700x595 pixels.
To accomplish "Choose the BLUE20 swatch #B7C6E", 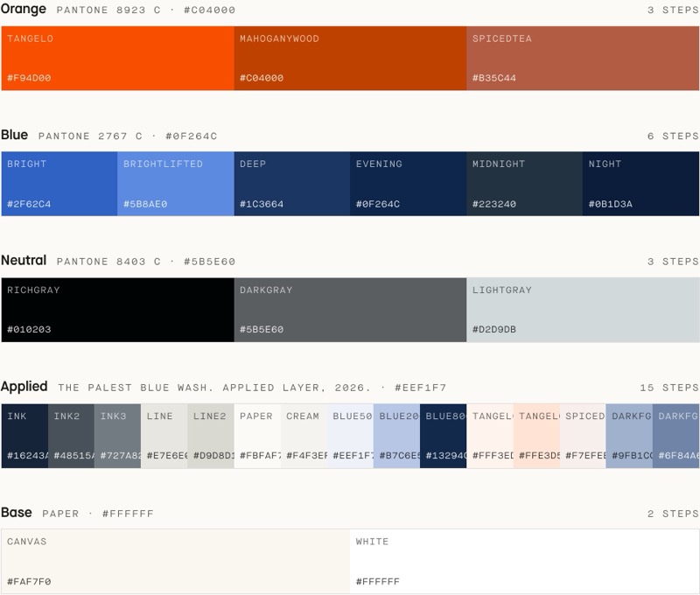I will (397, 436).
